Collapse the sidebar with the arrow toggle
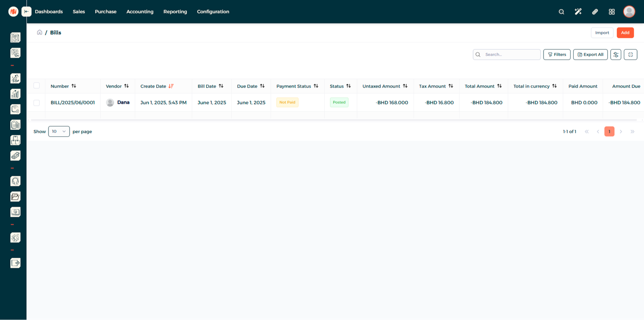 pyautogui.click(x=27, y=12)
